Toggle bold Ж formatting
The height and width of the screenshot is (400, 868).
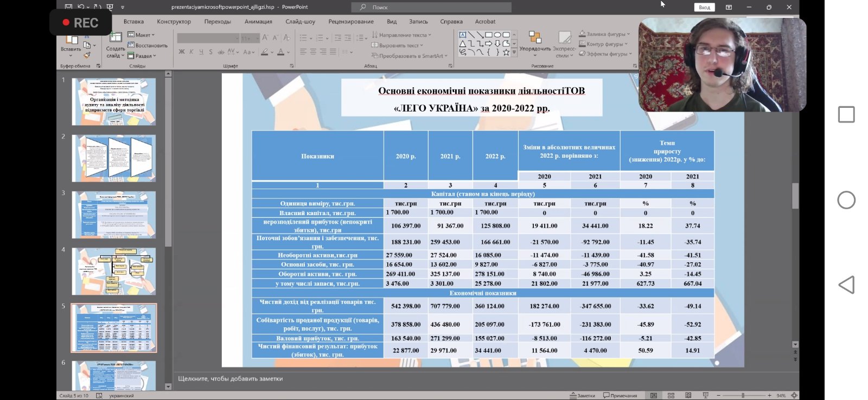[x=182, y=52]
